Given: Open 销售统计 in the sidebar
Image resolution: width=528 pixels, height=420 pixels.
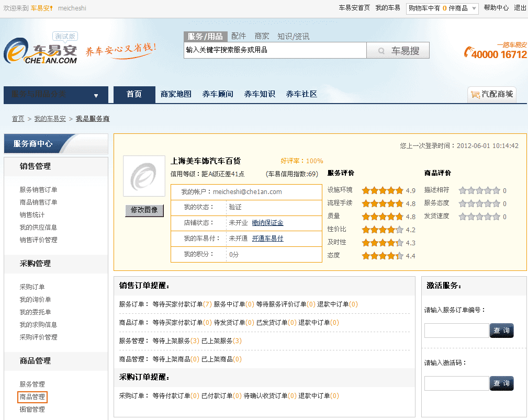Looking at the screenshot, I should point(32,215).
